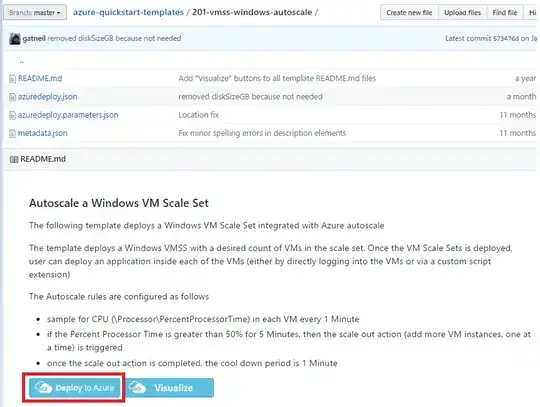Open the Branch: master dropdown

pos(35,13)
